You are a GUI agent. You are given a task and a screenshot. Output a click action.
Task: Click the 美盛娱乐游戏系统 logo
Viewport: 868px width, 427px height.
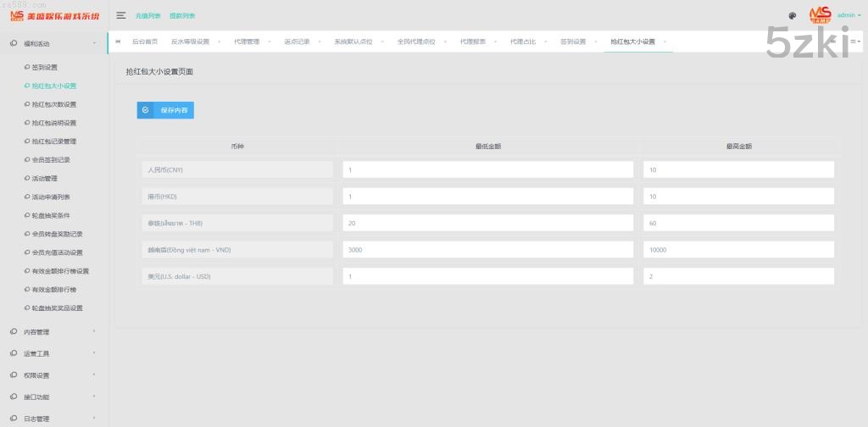[54, 15]
